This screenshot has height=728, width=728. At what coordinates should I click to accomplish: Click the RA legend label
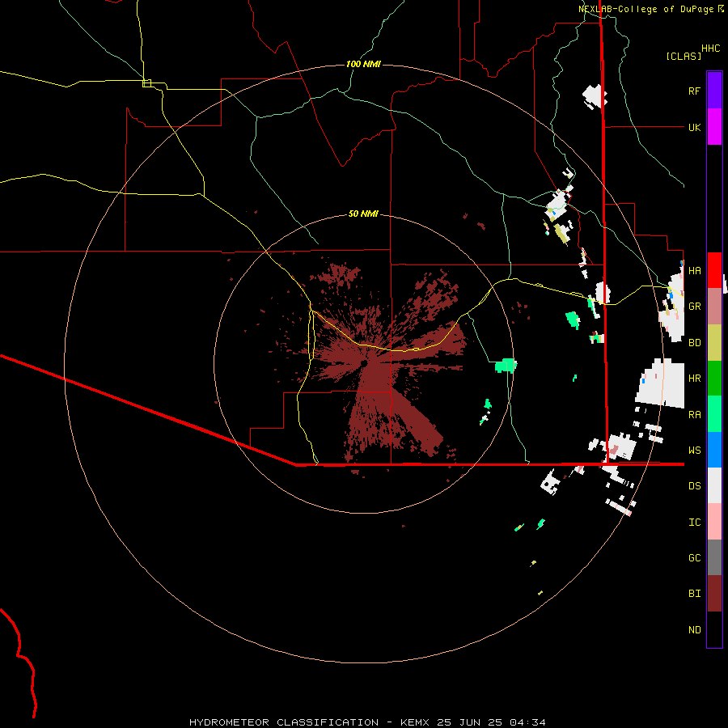click(694, 415)
